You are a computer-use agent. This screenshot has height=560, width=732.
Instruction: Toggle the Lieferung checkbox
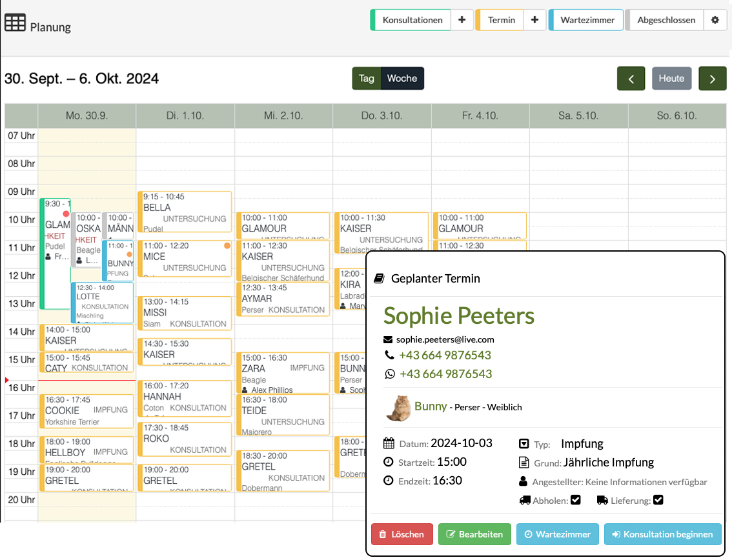(x=658, y=500)
